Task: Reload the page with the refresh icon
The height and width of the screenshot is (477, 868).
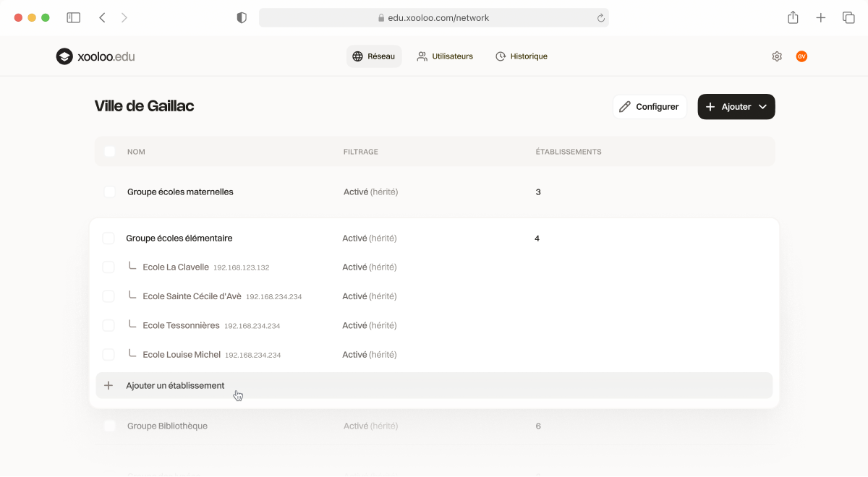Action: click(x=600, y=18)
